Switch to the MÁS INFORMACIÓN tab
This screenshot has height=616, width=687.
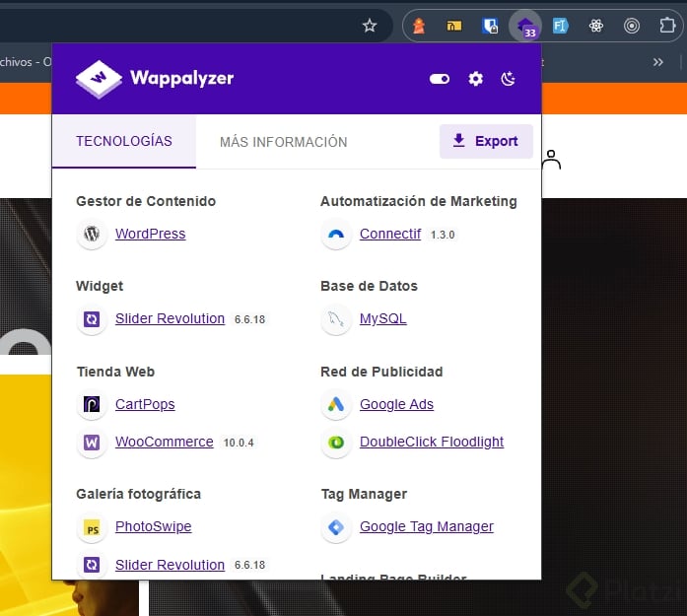(284, 142)
